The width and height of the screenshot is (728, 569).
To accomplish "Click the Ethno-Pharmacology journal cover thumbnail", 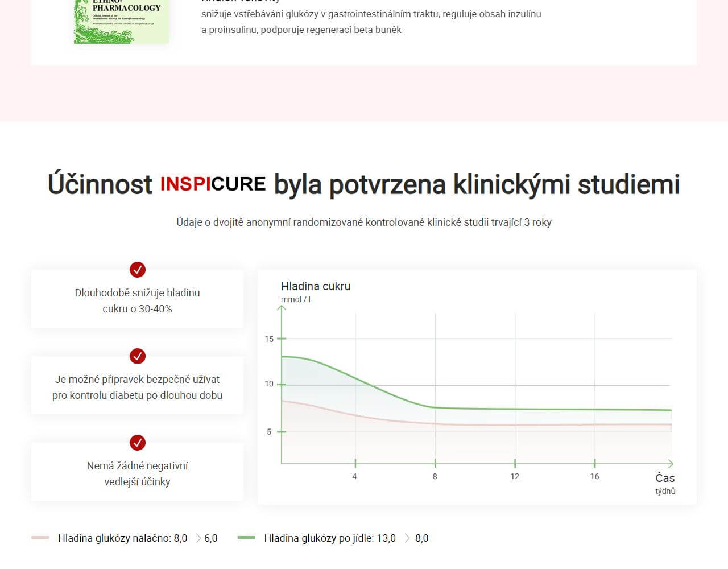I will point(121,22).
